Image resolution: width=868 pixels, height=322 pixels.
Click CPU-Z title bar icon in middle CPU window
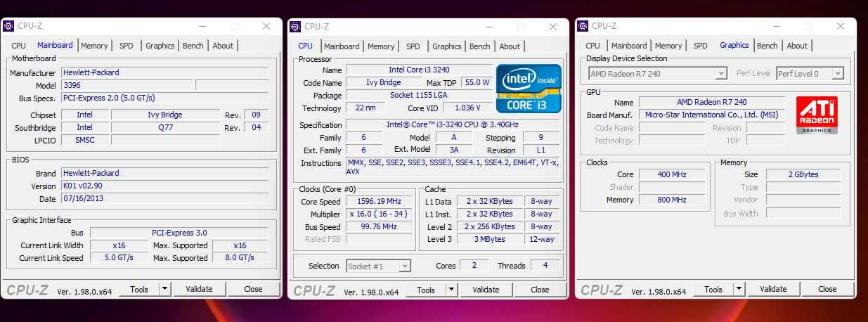pos(295,27)
